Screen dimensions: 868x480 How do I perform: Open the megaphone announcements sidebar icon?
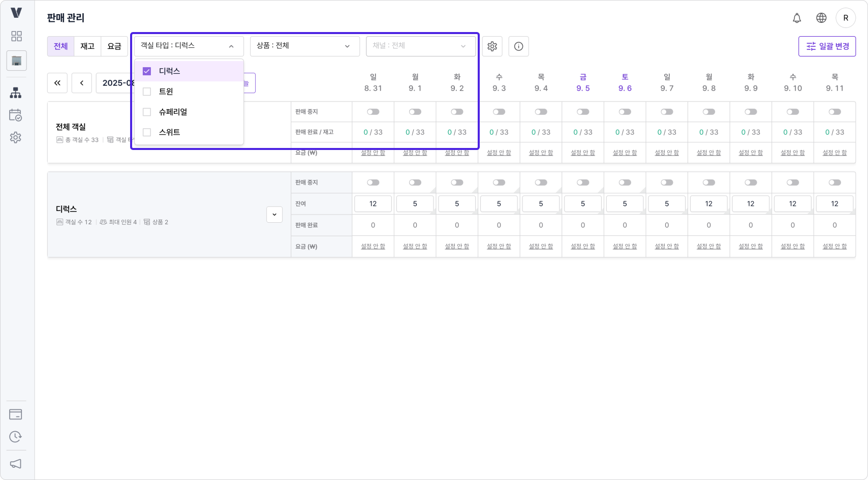16,464
